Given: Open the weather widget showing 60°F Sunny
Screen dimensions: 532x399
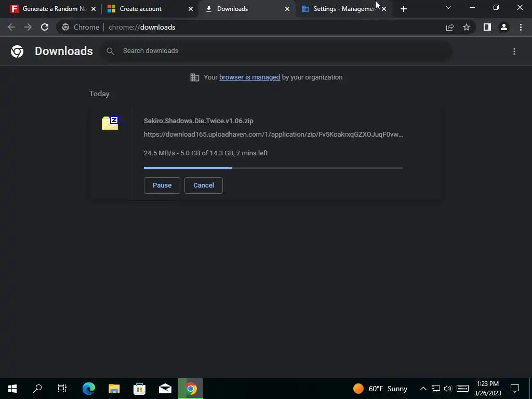Looking at the screenshot, I should (380, 389).
